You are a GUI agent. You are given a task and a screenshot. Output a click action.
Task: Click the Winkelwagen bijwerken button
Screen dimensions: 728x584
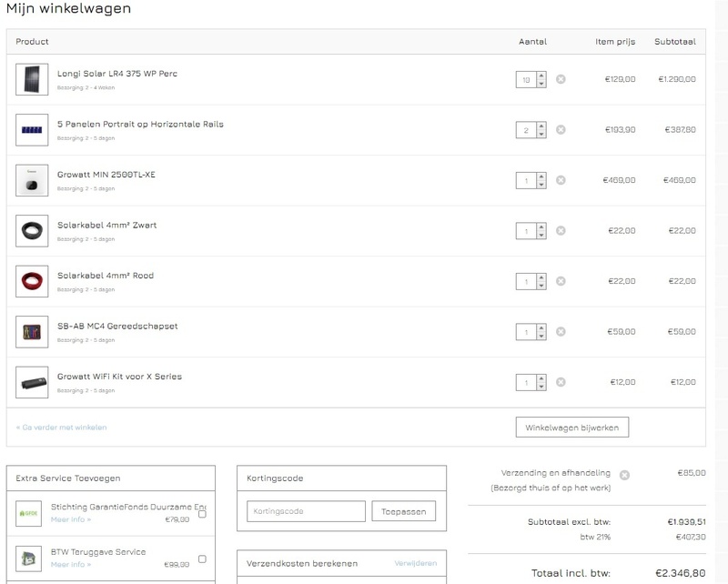click(571, 428)
